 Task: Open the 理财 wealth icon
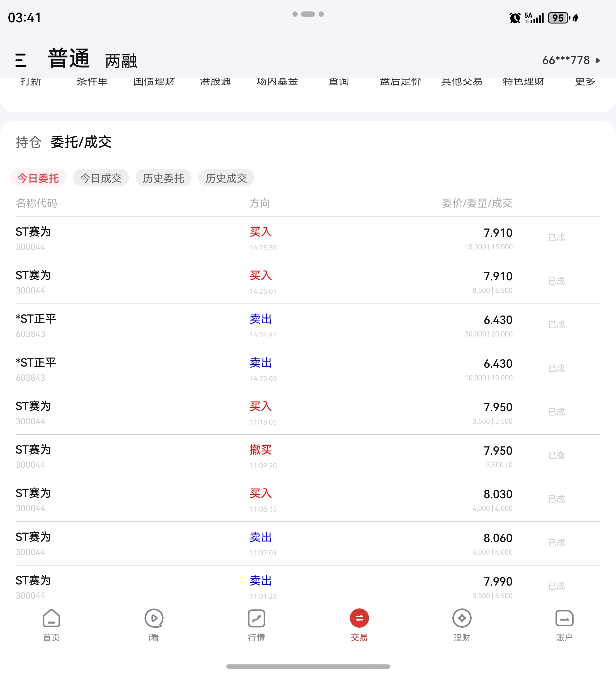tap(462, 618)
